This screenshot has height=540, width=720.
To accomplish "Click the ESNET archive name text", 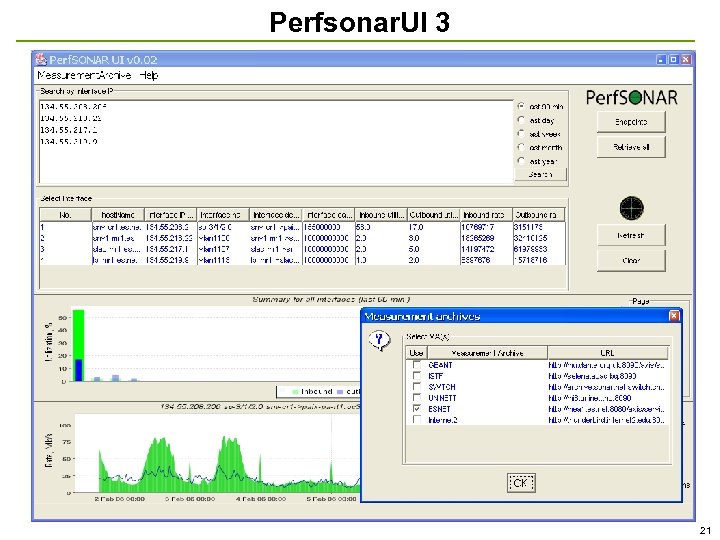I will [439, 409].
